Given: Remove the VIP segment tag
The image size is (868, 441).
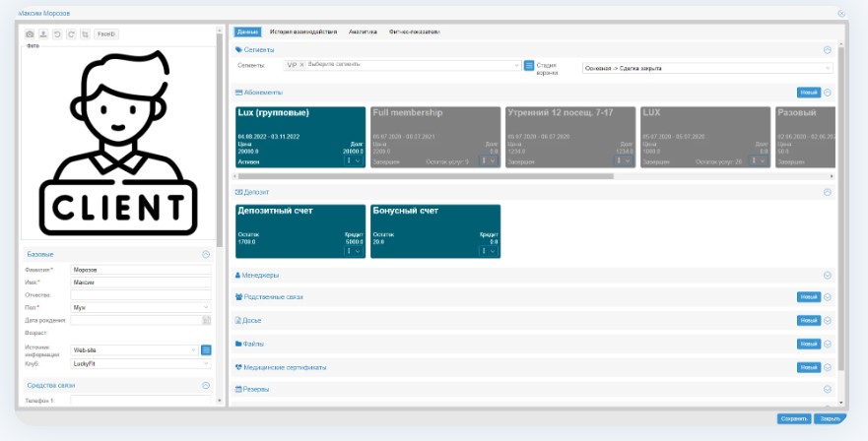Looking at the screenshot, I should [301, 65].
